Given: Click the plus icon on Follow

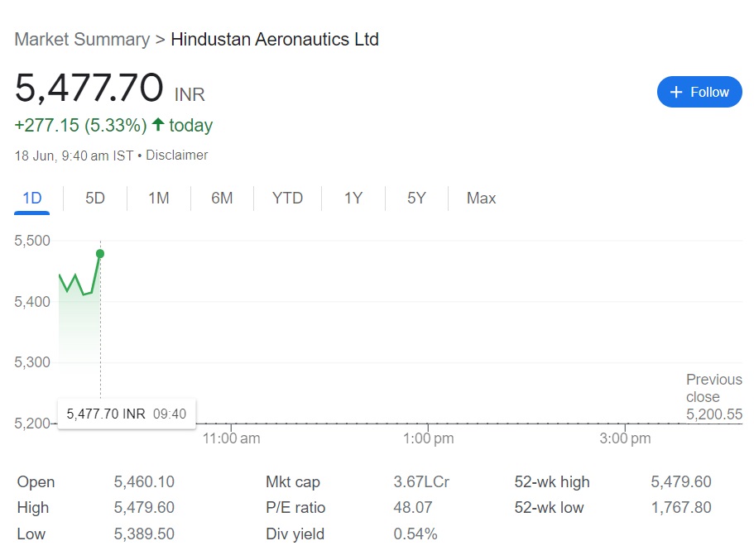Looking at the screenshot, I should 675,92.
